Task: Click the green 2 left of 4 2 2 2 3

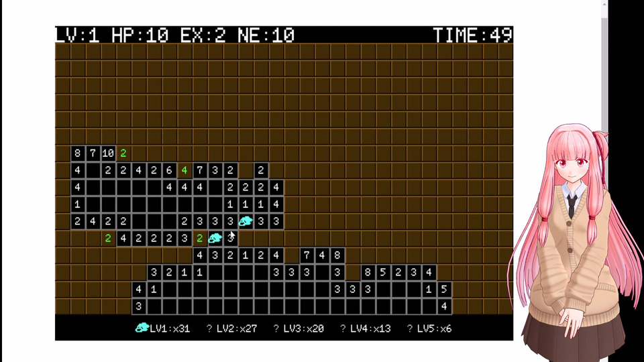Action: (108, 238)
